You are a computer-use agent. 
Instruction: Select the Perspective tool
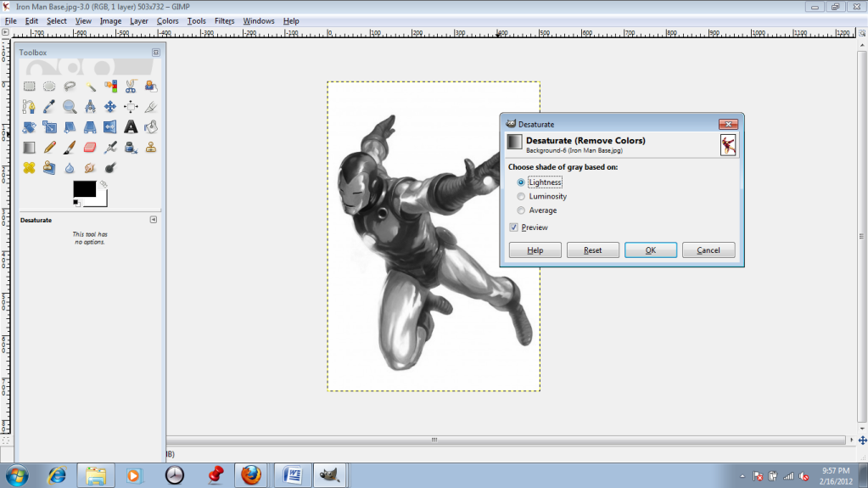pos(90,126)
